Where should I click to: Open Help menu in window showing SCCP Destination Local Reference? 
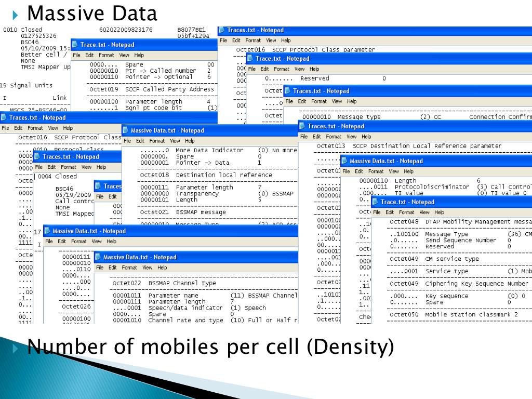click(366, 137)
